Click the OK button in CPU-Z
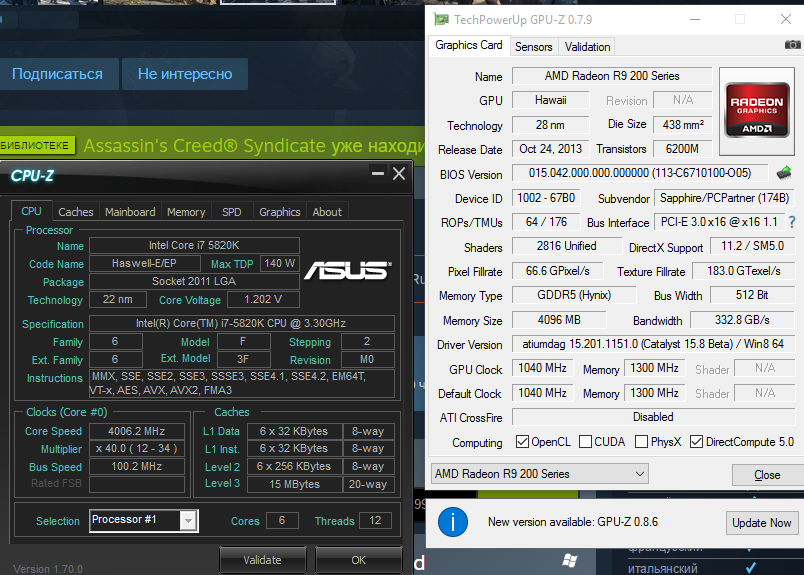 click(x=358, y=560)
